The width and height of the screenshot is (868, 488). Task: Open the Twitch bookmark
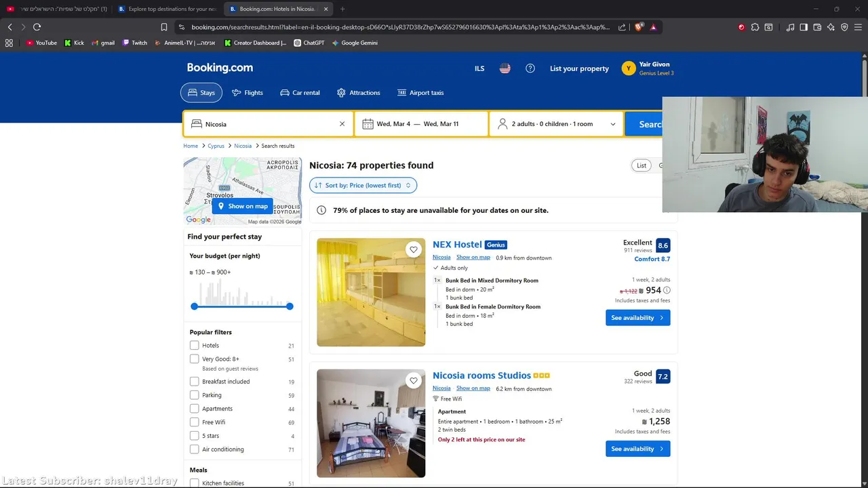[135, 43]
